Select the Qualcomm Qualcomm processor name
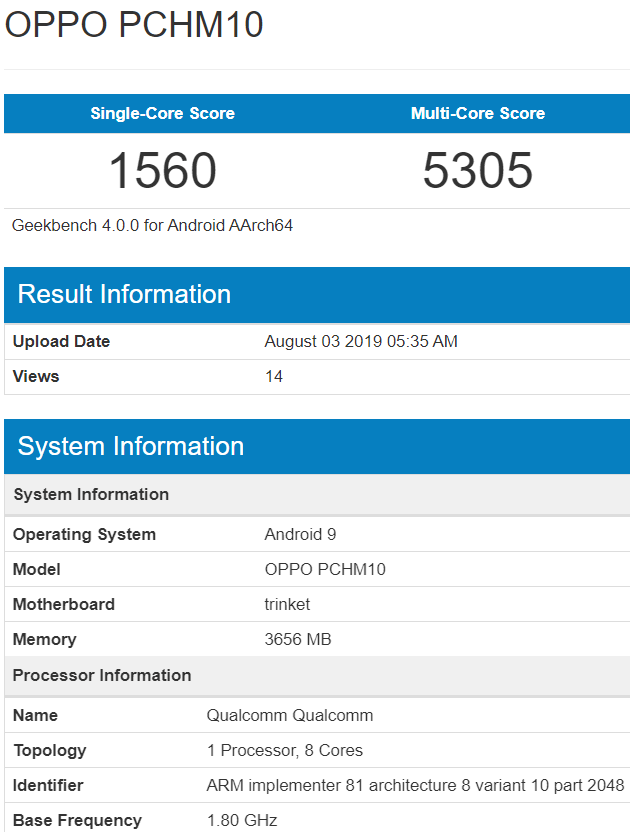Screen dimensions: 630x832 click(x=290, y=715)
